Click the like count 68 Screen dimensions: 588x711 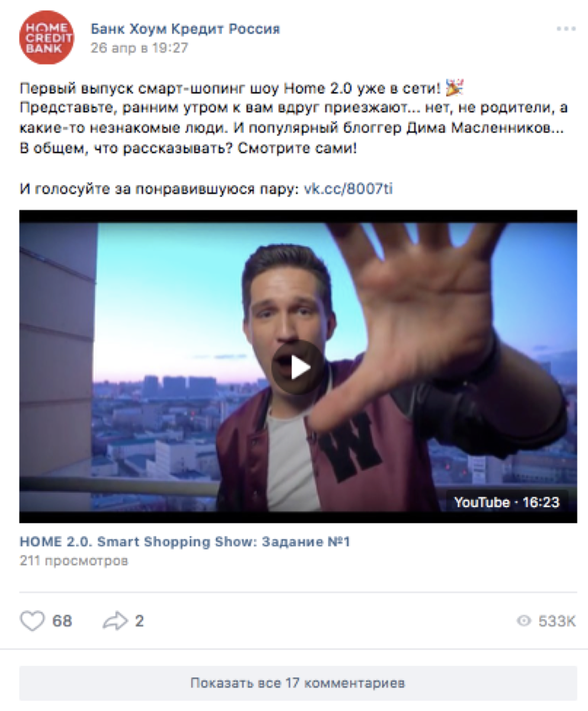pyautogui.click(x=62, y=621)
